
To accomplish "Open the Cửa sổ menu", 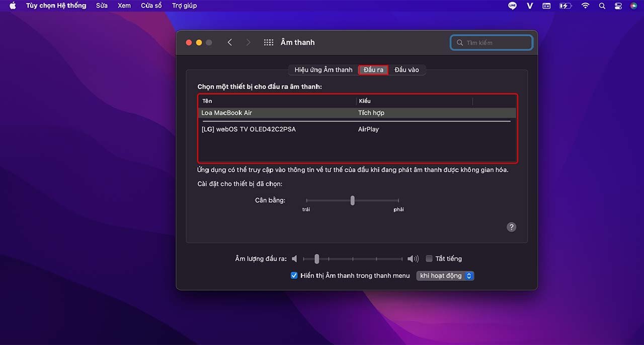I will (x=151, y=6).
